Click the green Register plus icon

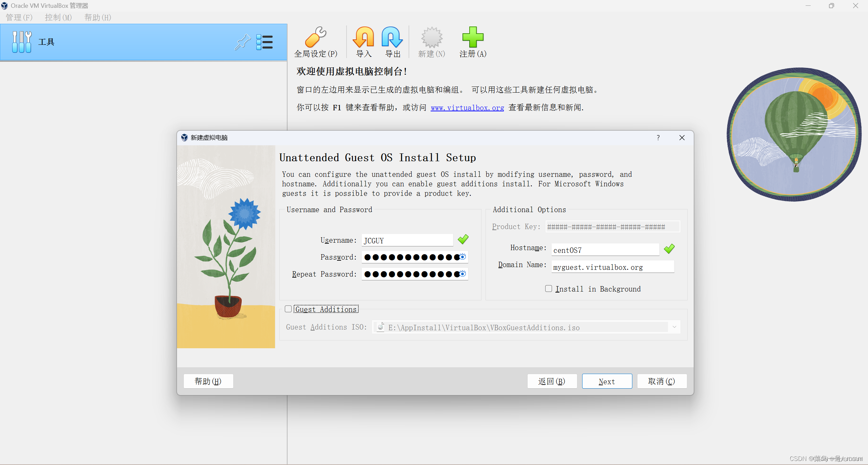tap(473, 37)
